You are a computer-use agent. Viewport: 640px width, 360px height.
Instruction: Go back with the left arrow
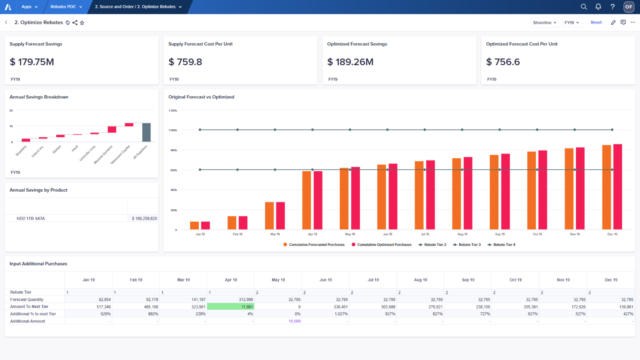(x=6, y=22)
